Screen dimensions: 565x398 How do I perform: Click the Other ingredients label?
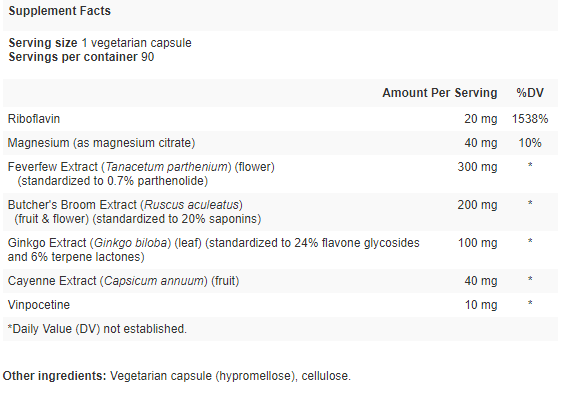tap(54, 376)
